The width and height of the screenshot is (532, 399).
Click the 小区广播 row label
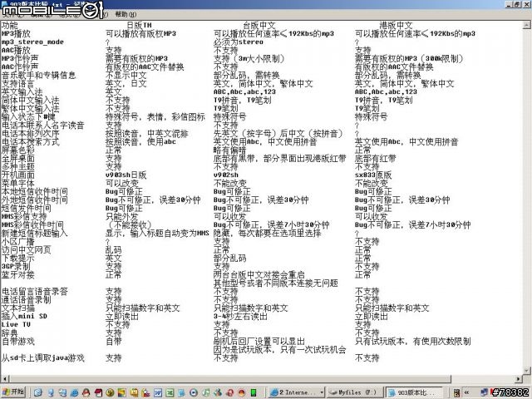[x=17, y=242]
